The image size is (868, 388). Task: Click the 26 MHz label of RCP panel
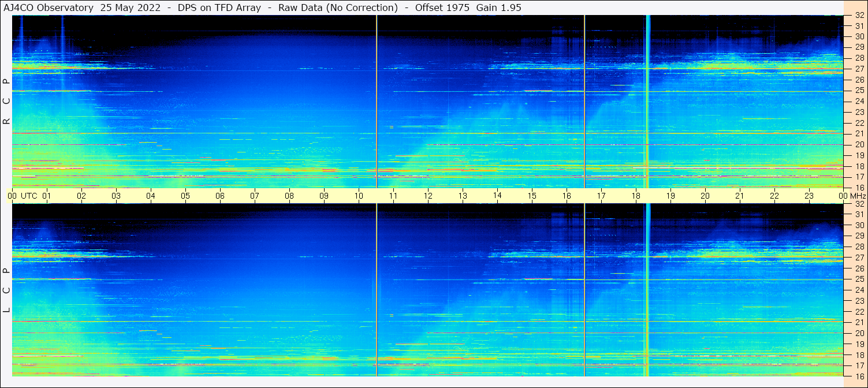point(859,80)
